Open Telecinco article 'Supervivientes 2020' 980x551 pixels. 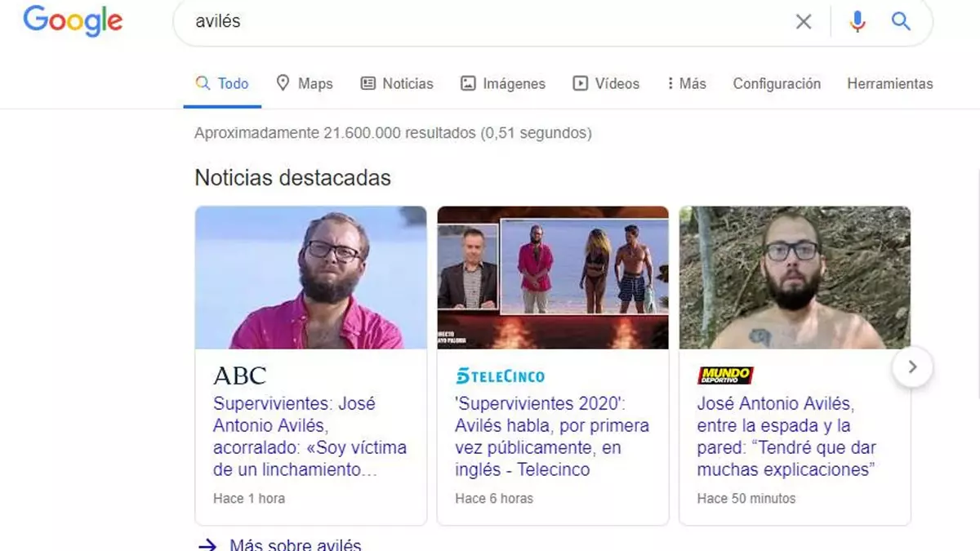point(552,437)
